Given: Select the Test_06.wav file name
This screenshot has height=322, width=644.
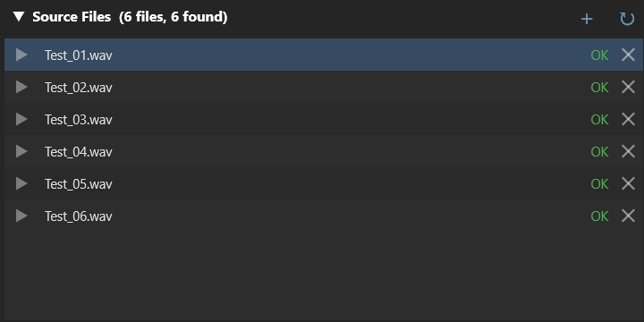Looking at the screenshot, I should coord(79,216).
